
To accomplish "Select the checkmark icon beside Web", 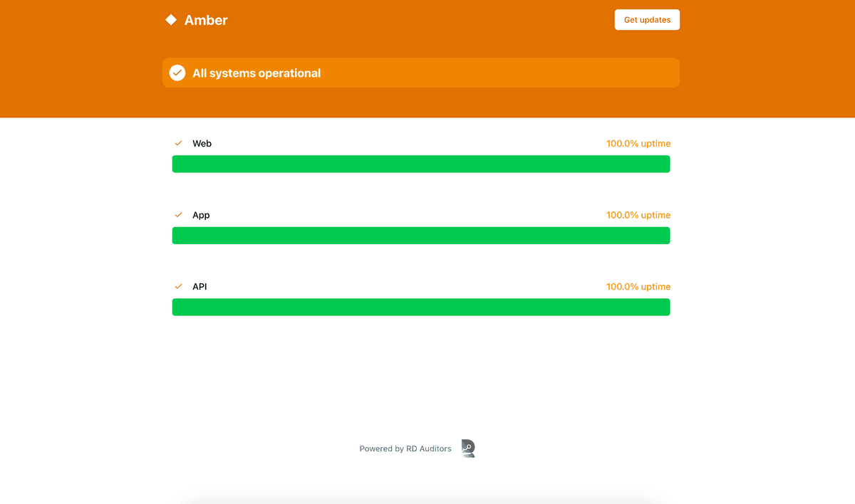I will pyautogui.click(x=178, y=143).
